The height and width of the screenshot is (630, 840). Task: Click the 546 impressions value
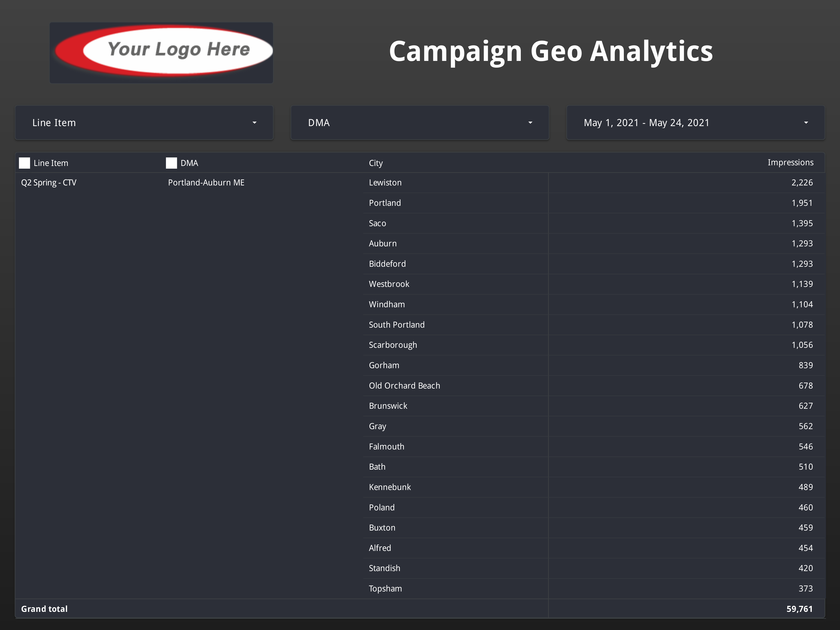click(806, 447)
